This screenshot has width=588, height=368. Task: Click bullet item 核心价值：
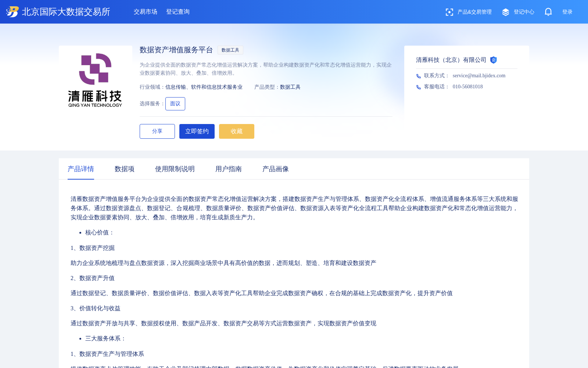coord(100,233)
